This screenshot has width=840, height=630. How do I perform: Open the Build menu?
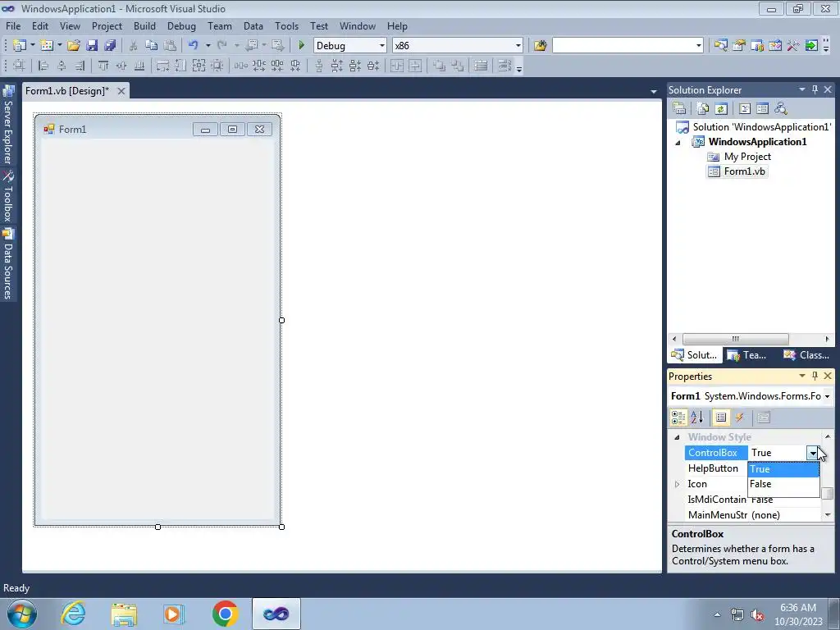tap(144, 25)
